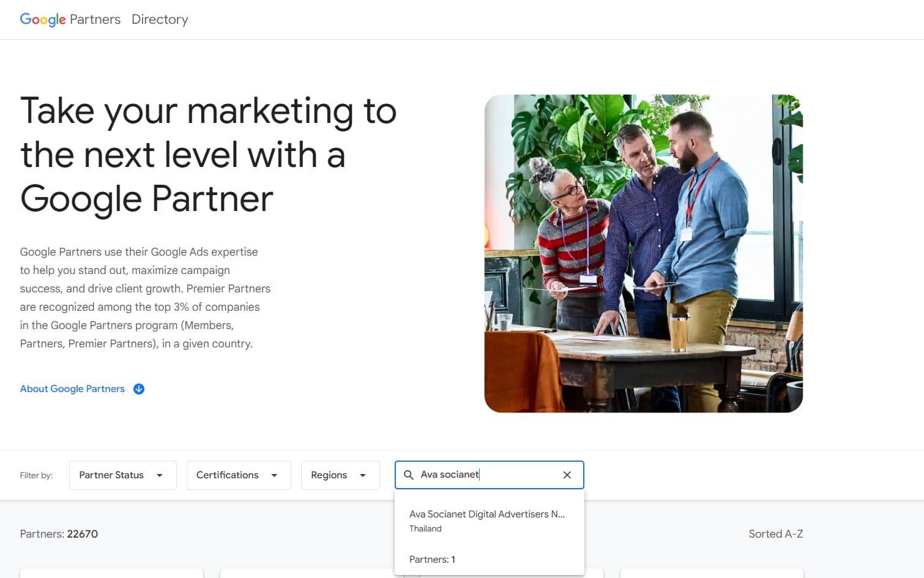
Task: Click the Google Partners description paragraph
Action: pos(145,298)
